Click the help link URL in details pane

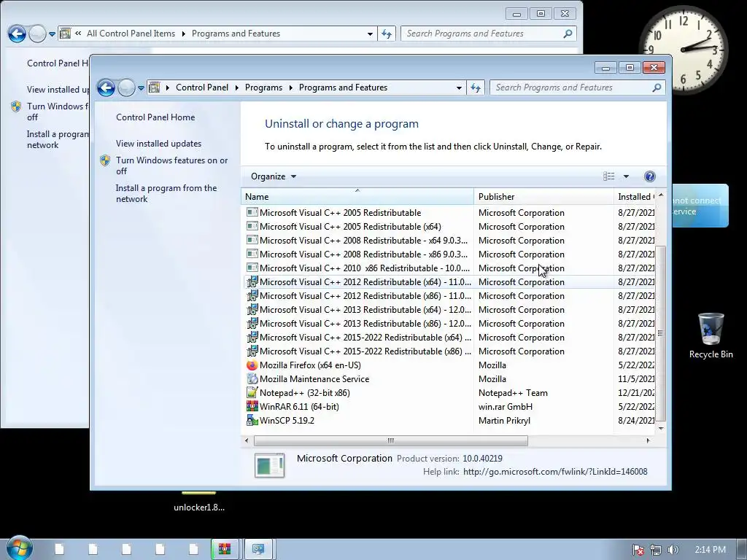(x=555, y=472)
